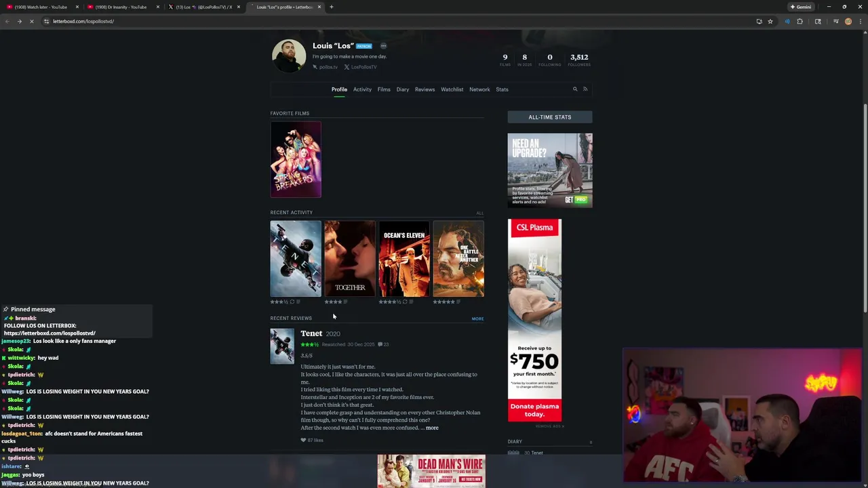This screenshot has width=868, height=488.
Task: Open a new browser tab with plus
Action: pyautogui.click(x=332, y=7)
